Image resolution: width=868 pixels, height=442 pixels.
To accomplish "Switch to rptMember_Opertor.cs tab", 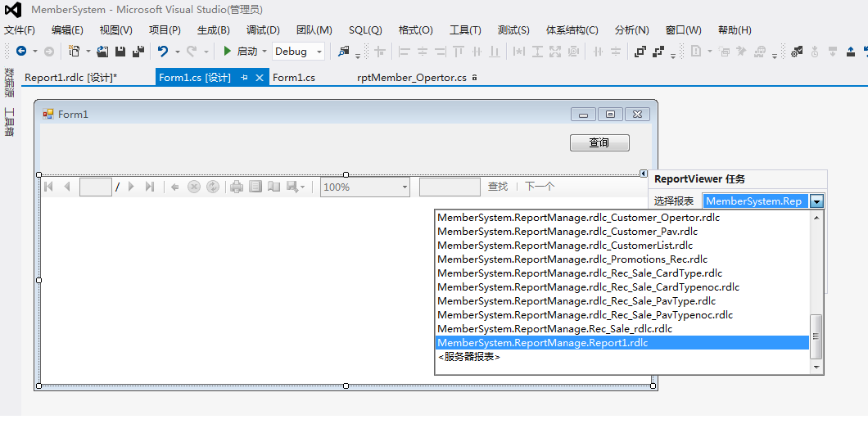I will [412, 78].
